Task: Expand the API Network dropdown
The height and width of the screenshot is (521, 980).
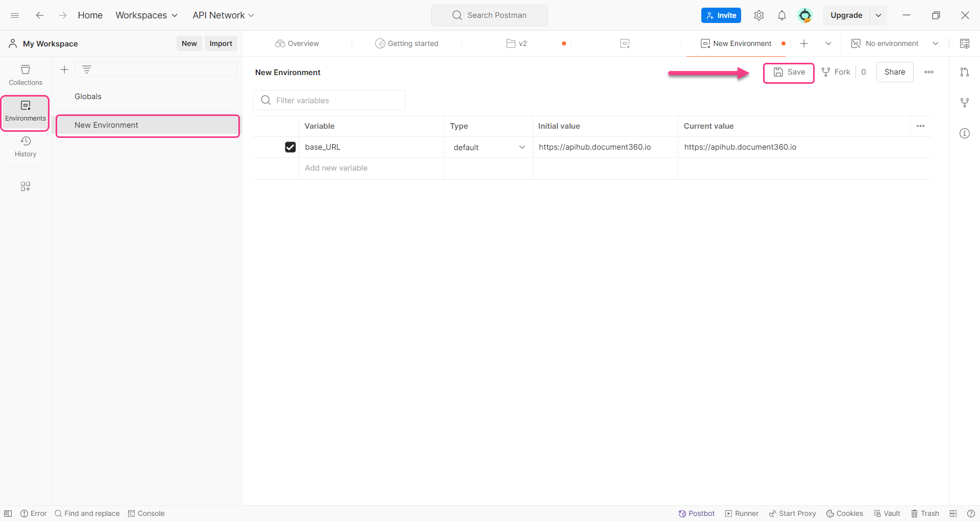Action: (223, 15)
